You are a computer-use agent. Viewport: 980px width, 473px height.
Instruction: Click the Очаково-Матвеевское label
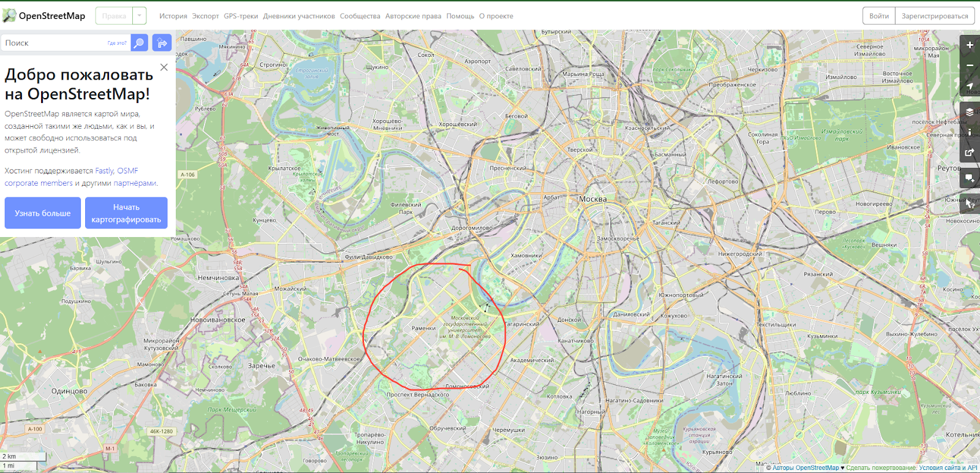pyautogui.click(x=329, y=359)
